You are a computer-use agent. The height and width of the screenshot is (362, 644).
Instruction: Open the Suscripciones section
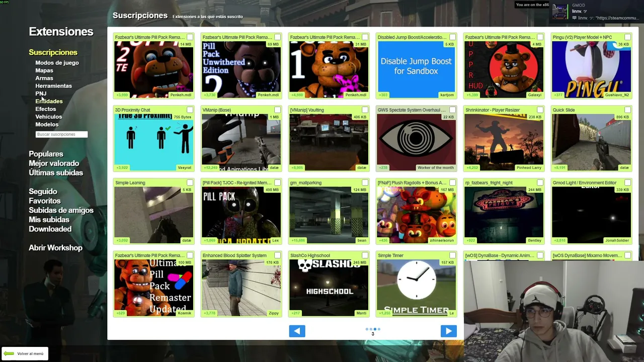(53, 52)
